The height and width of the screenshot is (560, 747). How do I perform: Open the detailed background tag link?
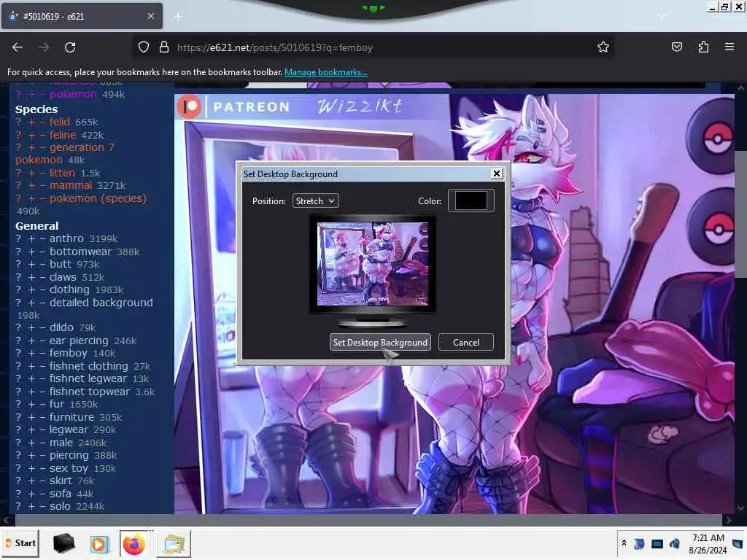point(101,303)
